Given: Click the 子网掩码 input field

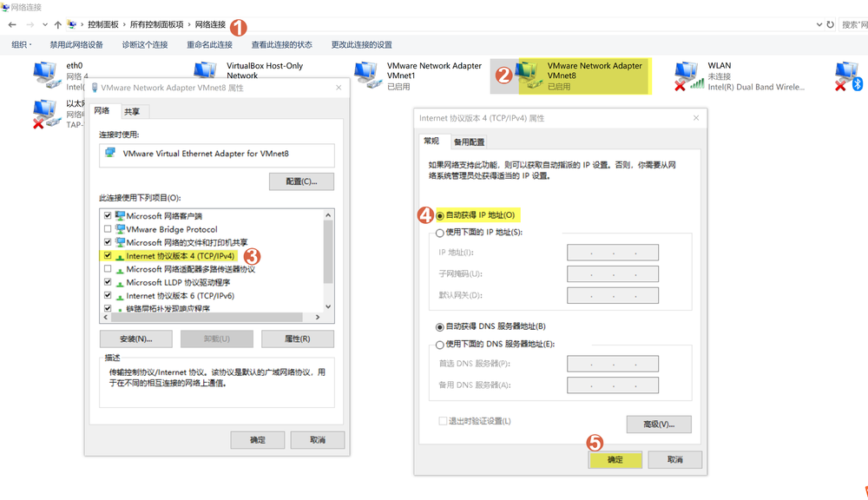Looking at the screenshot, I should tap(613, 274).
